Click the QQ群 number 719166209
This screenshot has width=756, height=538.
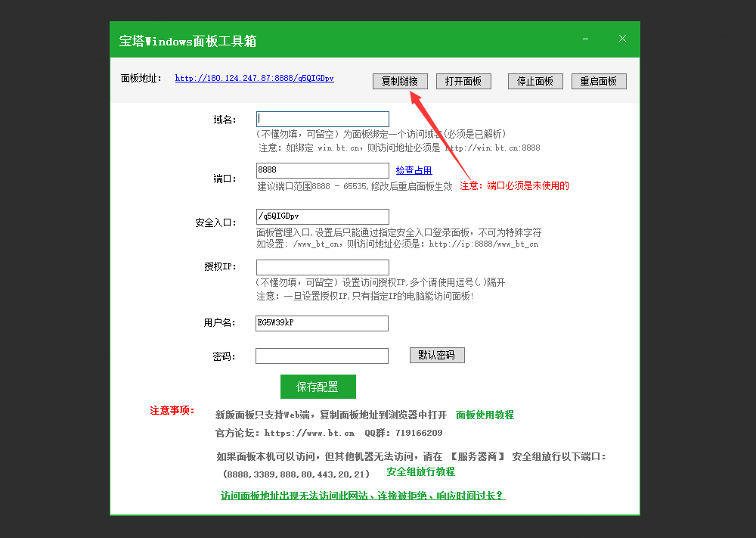[419, 434]
